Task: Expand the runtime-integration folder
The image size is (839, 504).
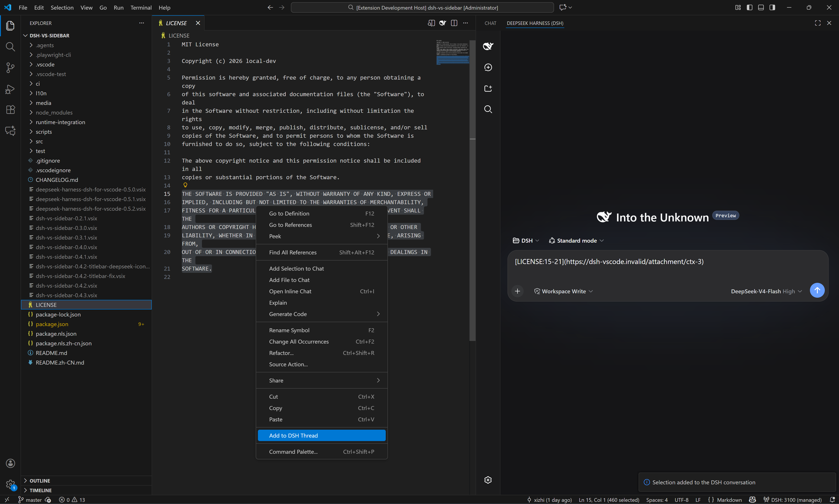Action: coord(86,122)
